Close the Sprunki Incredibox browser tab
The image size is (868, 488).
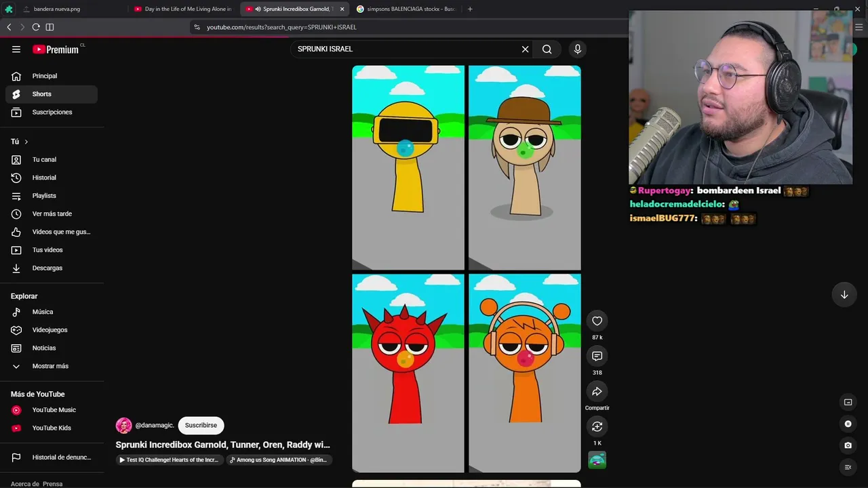(x=342, y=9)
